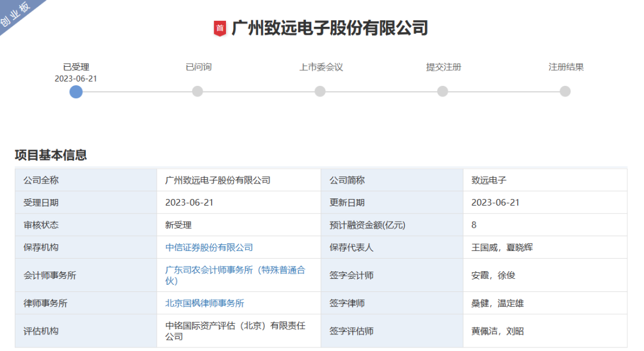Screen dimensions: 644x351
Task: Select the 已受理 progress step marker
Action: click(76, 92)
